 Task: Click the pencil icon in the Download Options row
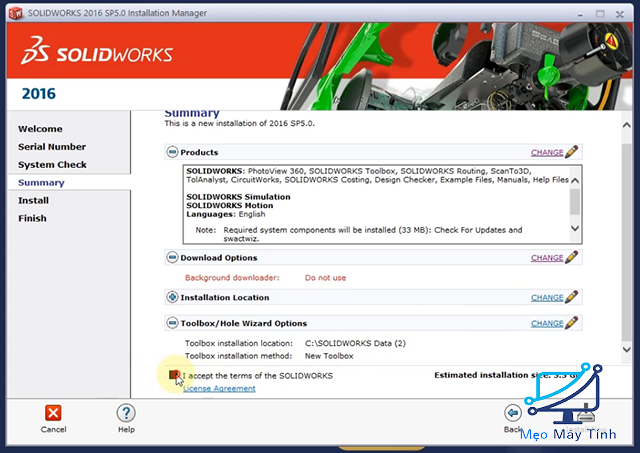click(571, 258)
